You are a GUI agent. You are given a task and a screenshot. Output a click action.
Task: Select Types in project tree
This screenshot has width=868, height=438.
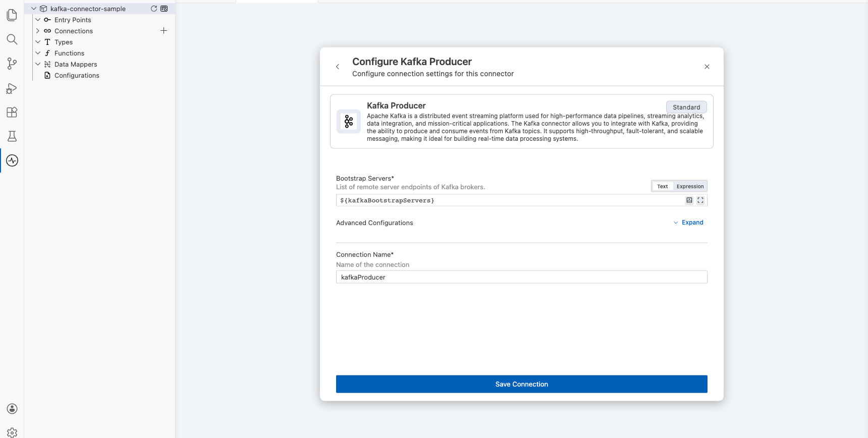pyautogui.click(x=64, y=42)
